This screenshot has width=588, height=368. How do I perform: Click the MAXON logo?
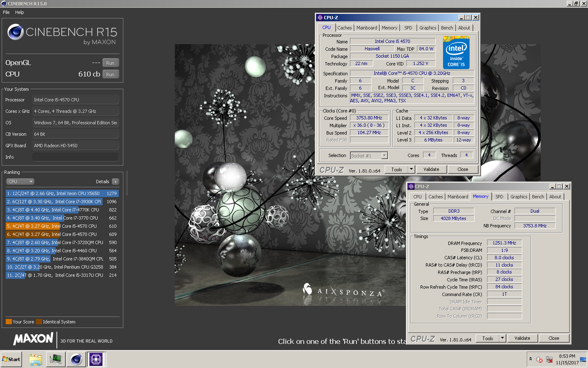[x=33, y=339]
